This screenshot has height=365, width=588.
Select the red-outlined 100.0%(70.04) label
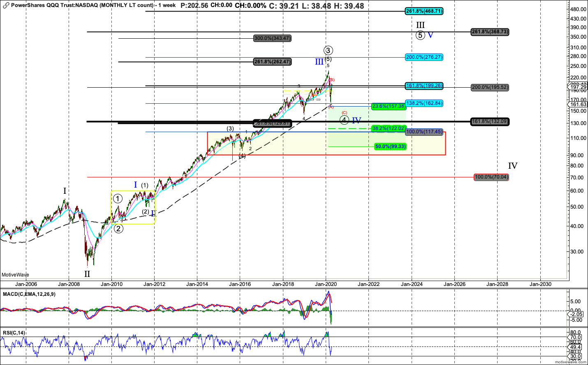click(x=491, y=177)
